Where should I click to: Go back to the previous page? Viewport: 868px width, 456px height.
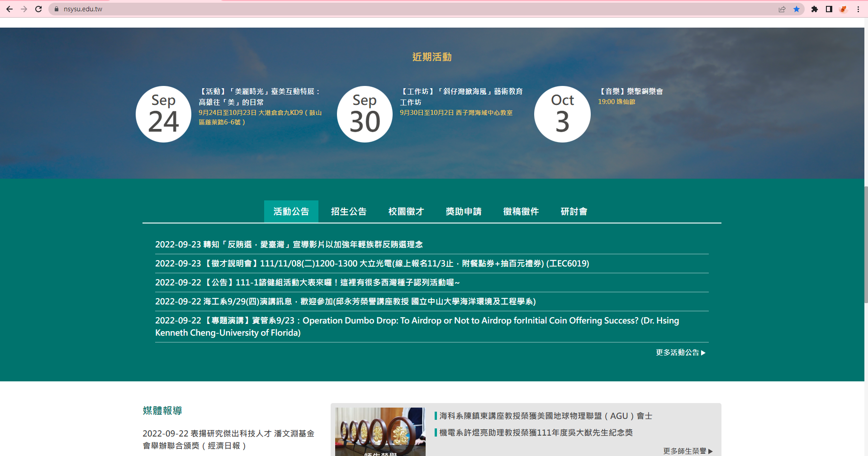[9, 9]
